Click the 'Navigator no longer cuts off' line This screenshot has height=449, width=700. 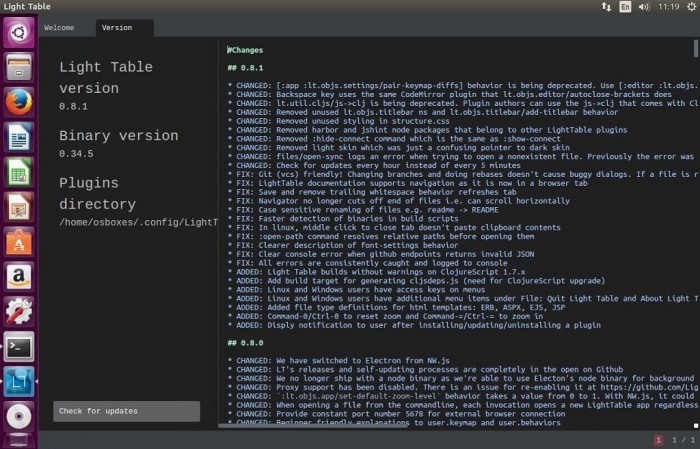(x=398, y=201)
